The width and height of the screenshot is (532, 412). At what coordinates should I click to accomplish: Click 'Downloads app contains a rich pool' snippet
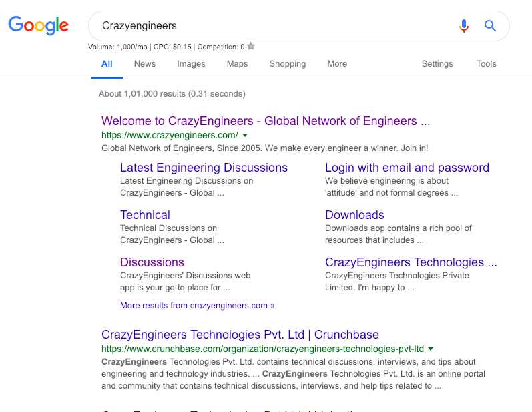398,234
